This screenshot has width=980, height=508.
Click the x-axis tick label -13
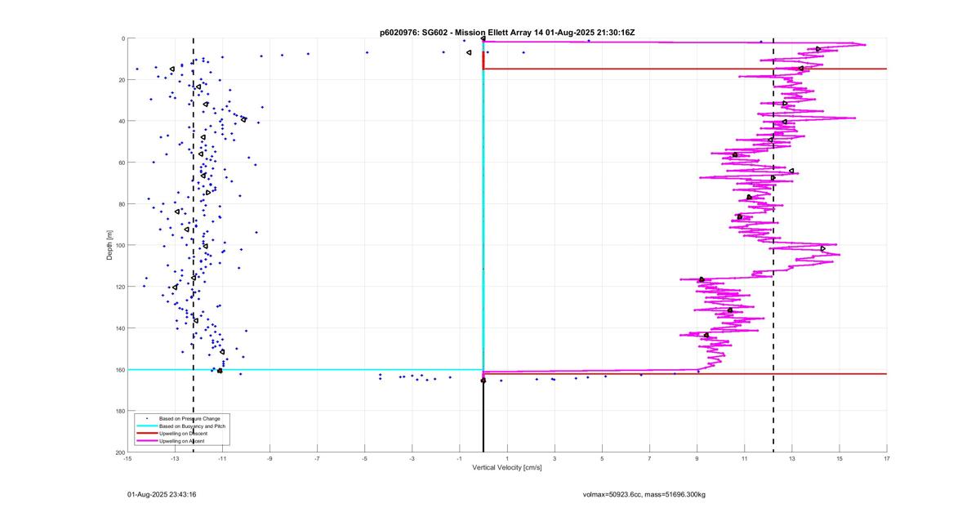coord(175,459)
